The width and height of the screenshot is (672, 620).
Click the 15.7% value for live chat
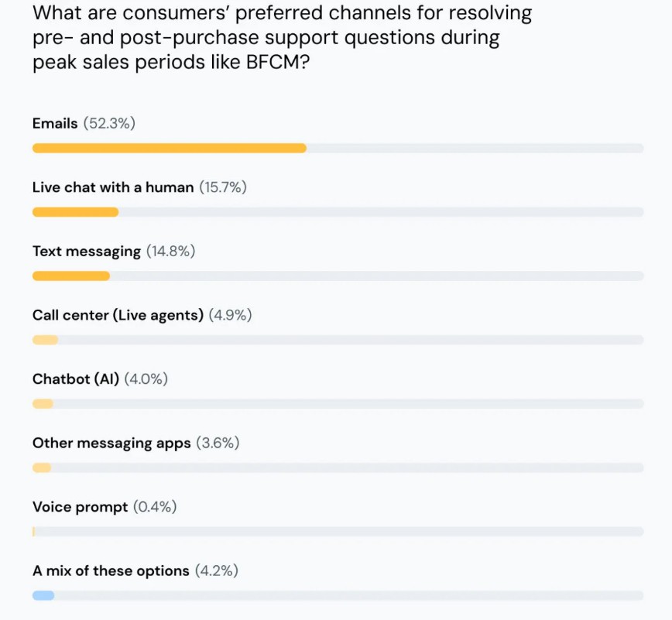(223, 187)
